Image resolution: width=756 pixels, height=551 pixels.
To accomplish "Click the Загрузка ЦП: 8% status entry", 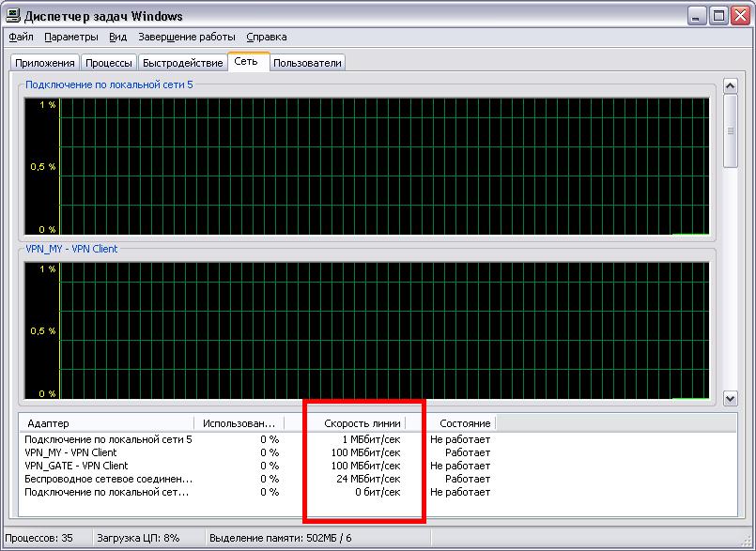I will tap(149, 538).
